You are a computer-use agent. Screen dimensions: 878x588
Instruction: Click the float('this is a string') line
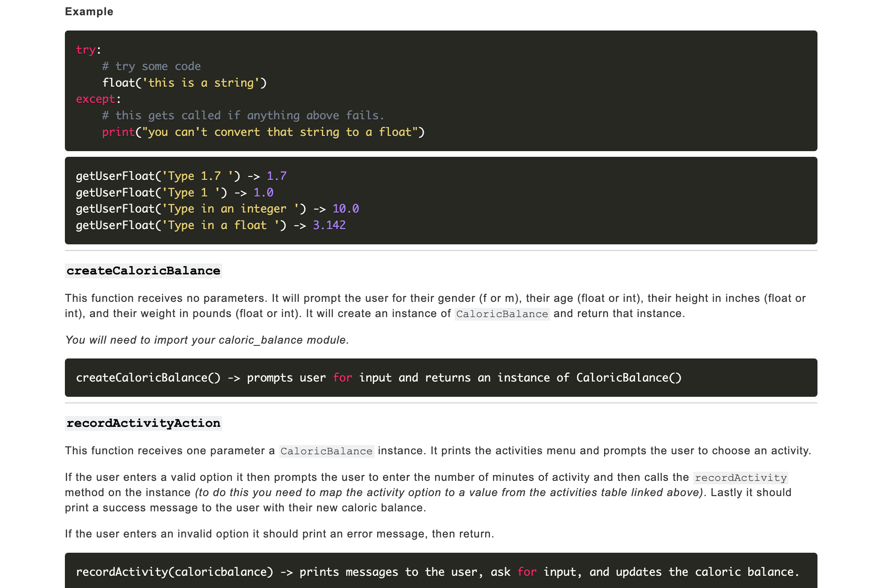(184, 83)
